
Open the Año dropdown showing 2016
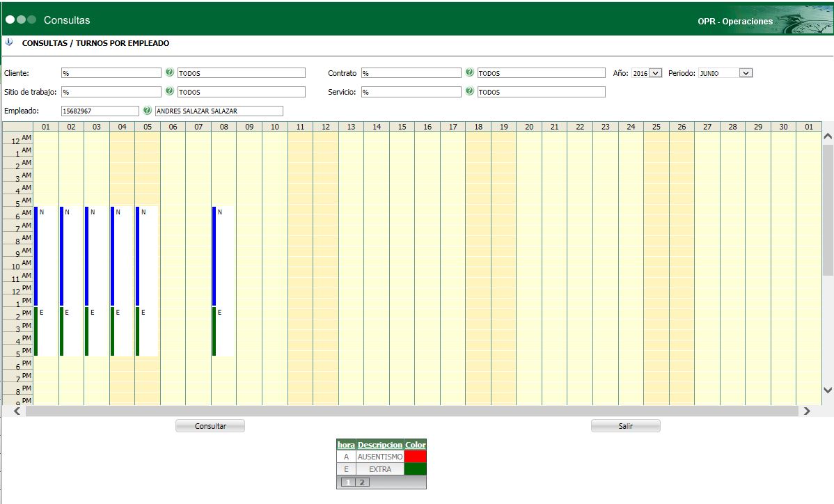point(647,73)
